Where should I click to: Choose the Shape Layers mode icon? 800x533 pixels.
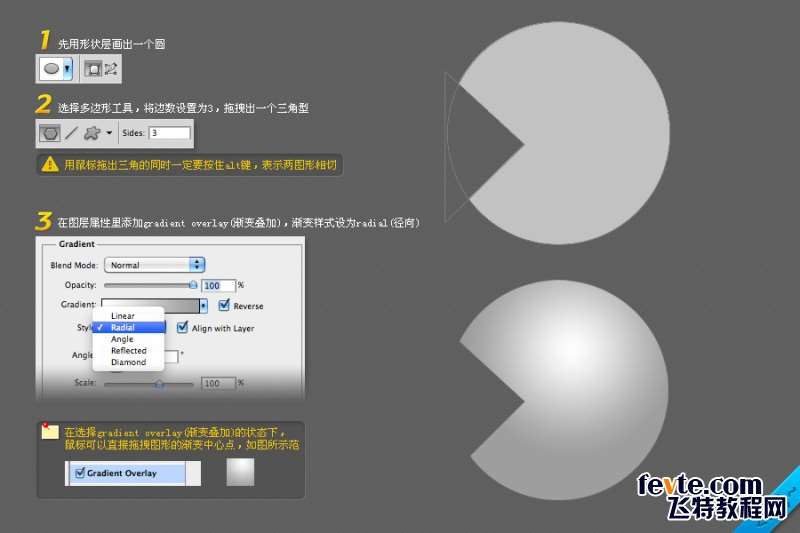(x=93, y=69)
